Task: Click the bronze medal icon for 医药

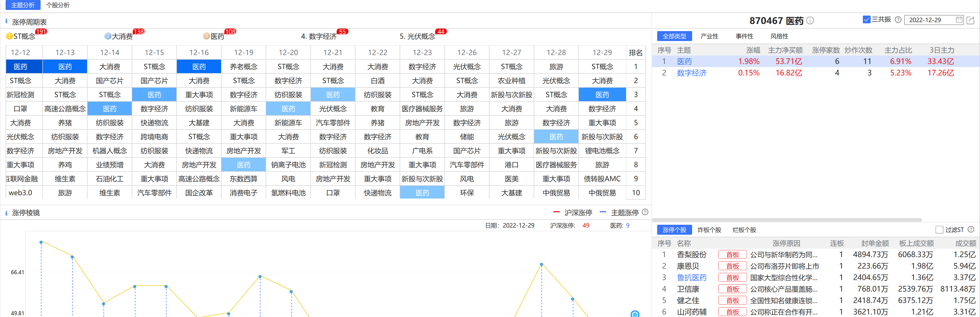Action: pyautogui.click(x=206, y=36)
